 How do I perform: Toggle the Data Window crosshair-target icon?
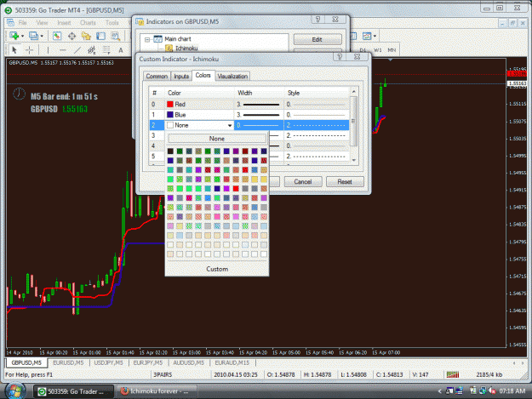tap(72, 36)
